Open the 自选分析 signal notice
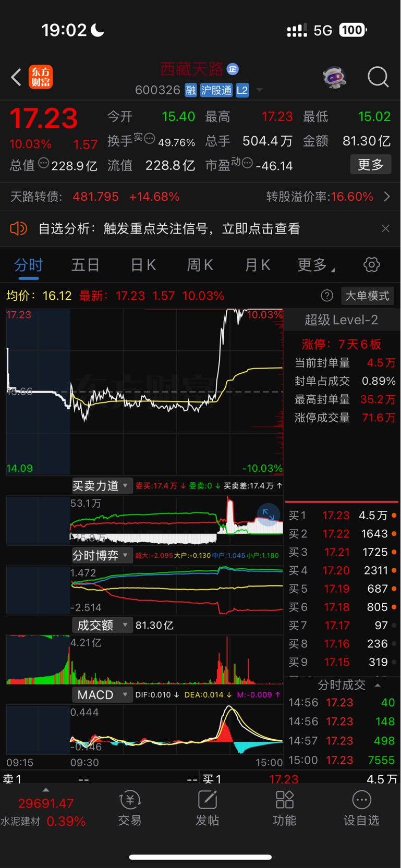The image size is (401, 868). (x=169, y=228)
